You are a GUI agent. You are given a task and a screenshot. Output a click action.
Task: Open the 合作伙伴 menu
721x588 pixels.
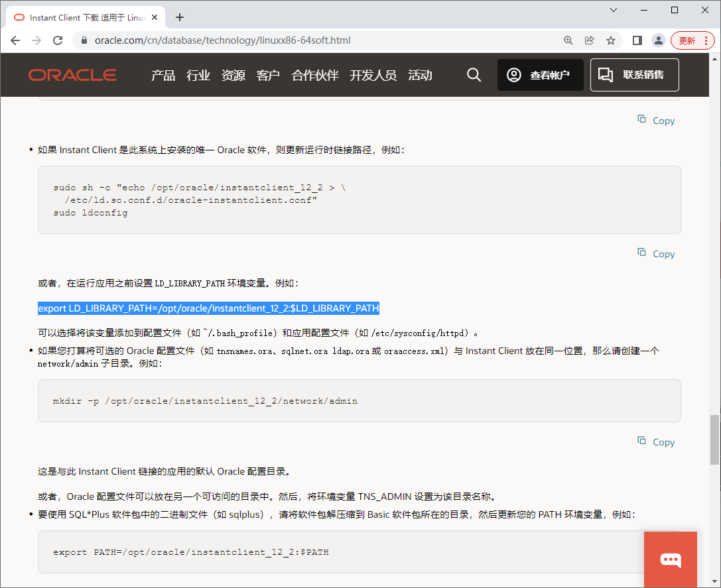tap(315, 75)
